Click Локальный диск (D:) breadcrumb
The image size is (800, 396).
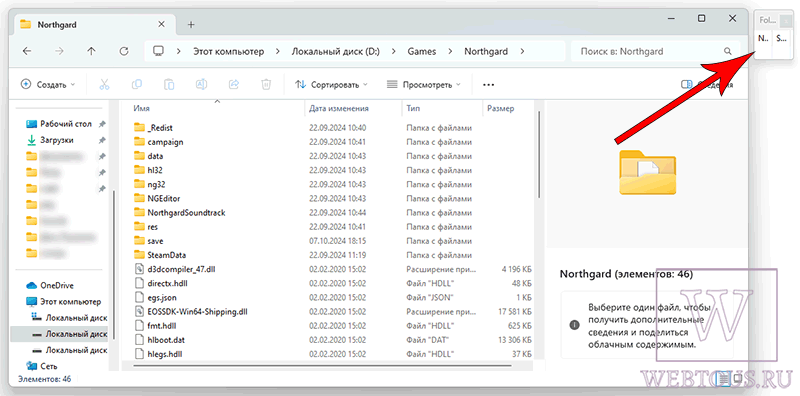point(335,51)
